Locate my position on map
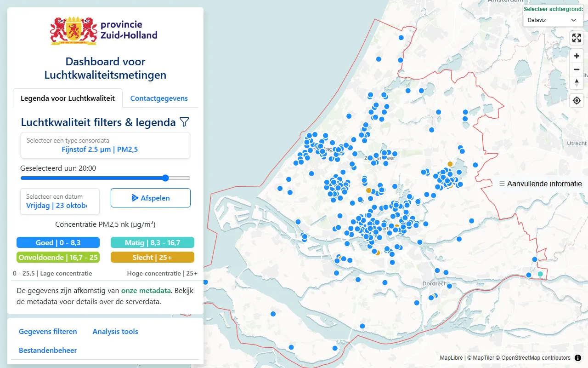Screen dimensions: 588x368 click(577, 100)
